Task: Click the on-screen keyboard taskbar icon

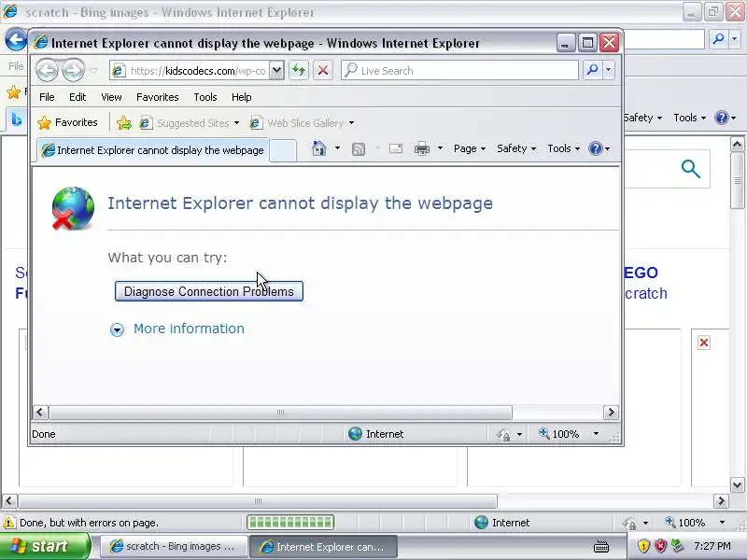Action: pos(601,546)
